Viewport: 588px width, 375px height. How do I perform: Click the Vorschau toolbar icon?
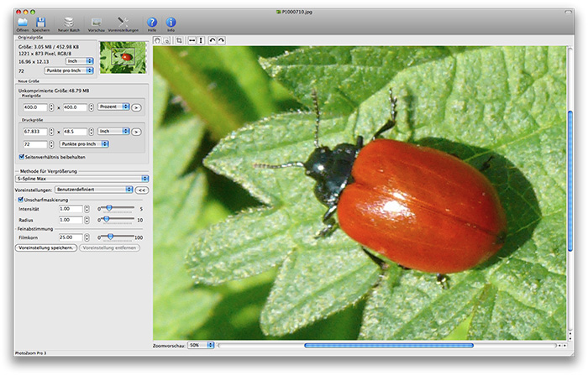(x=97, y=21)
